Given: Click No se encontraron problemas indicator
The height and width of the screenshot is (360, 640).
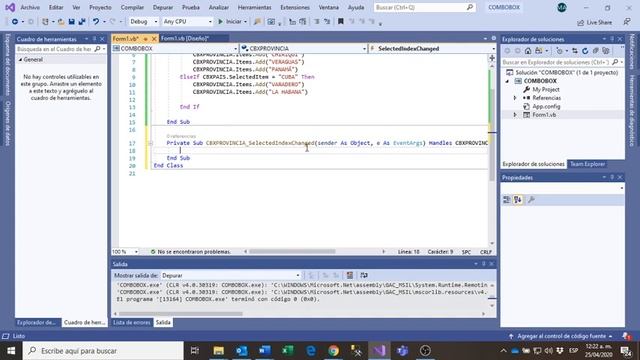Looking at the screenshot, I should coord(190,252).
